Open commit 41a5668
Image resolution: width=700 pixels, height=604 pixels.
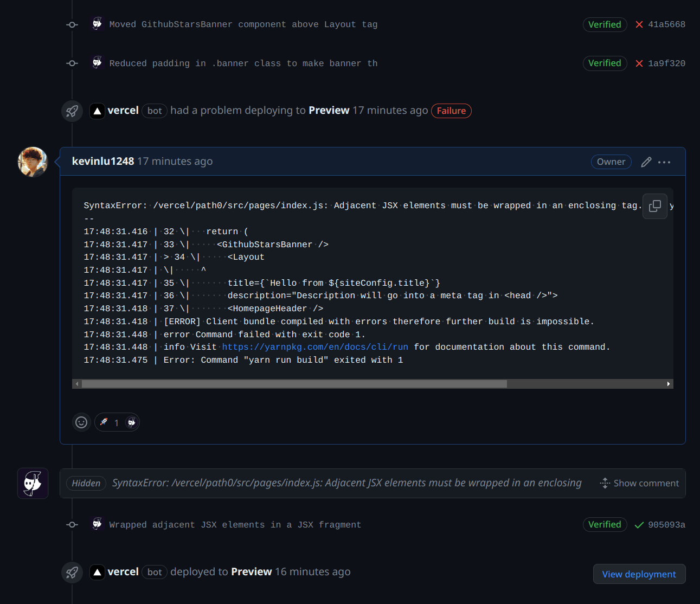tap(667, 24)
